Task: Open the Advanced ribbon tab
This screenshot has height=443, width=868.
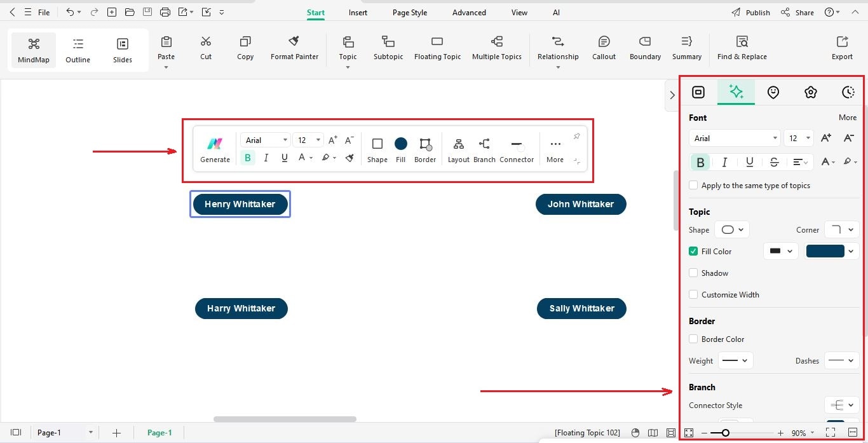Action: (x=468, y=12)
